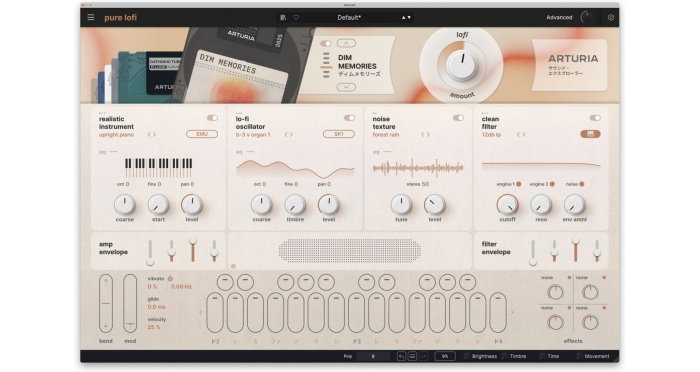Toggle the switch above the DIM MEMORIES list

pyautogui.click(x=326, y=43)
